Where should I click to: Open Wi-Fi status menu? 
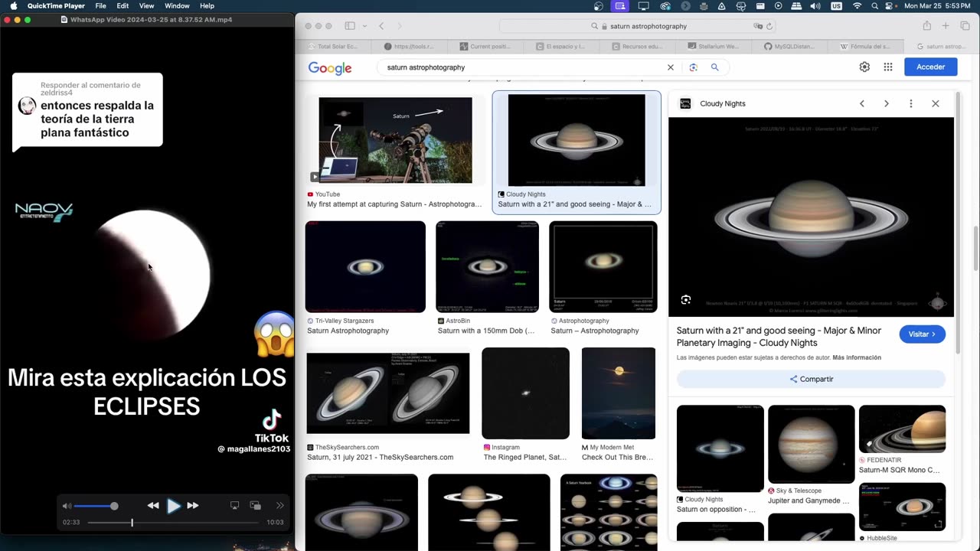856,5
